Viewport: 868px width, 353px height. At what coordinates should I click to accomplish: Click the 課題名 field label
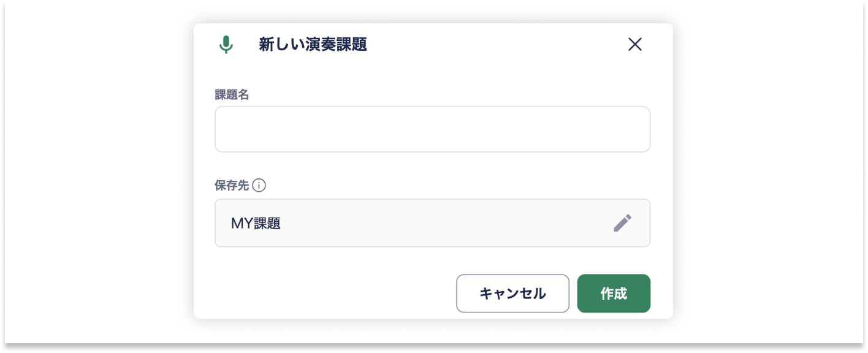(231, 94)
